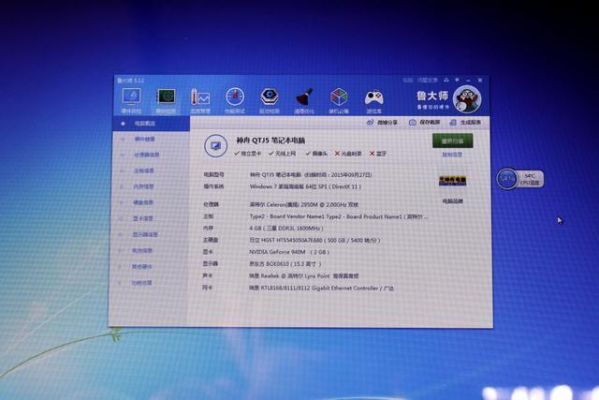Viewport: 599px width, 400px height.
Task: Click the 独立显卡 check mark item
Action: click(x=248, y=154)
